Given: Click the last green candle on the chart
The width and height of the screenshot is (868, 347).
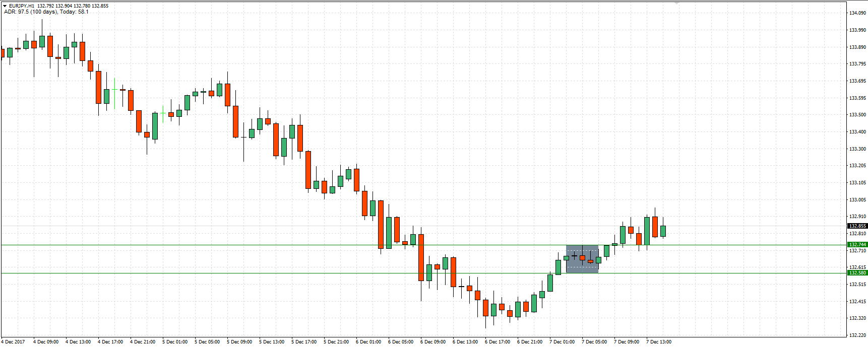Looking at the screenshot, I should [x=663, y=231].
